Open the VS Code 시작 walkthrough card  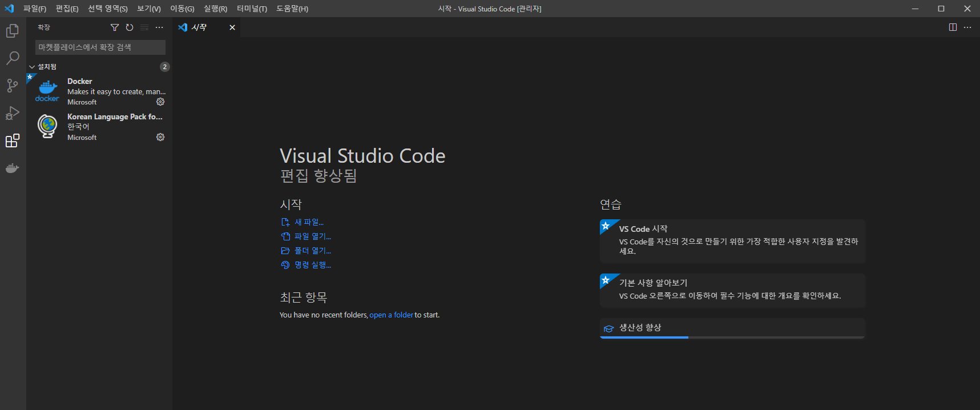click(x=733, y=241)
